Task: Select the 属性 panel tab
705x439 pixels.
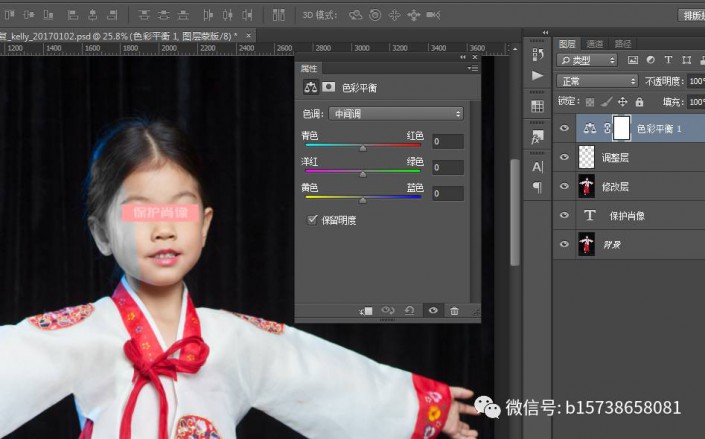Action: tap(309, 68)
